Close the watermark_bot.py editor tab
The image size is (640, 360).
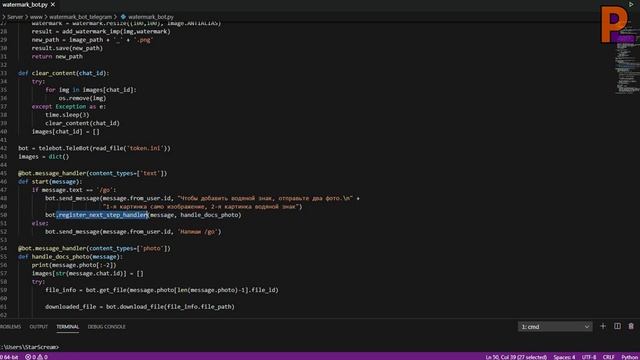click(x=53, y=4)
